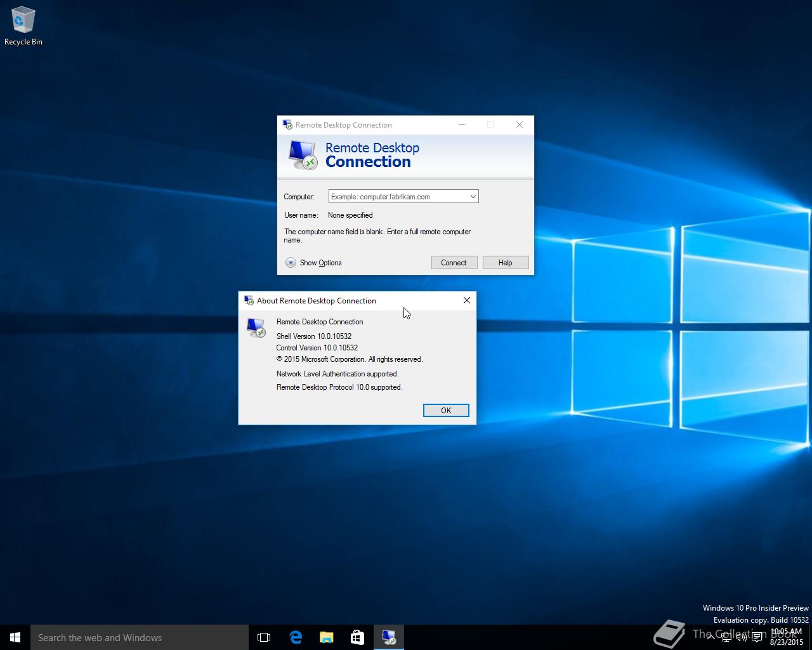Open the Windows Start menu
812x650 pixels.
tap(15, 637)
